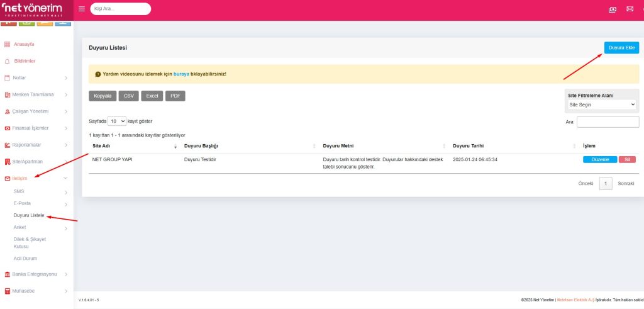
Task: Click the Bildirimler bell icon
Action: [7, 61]
